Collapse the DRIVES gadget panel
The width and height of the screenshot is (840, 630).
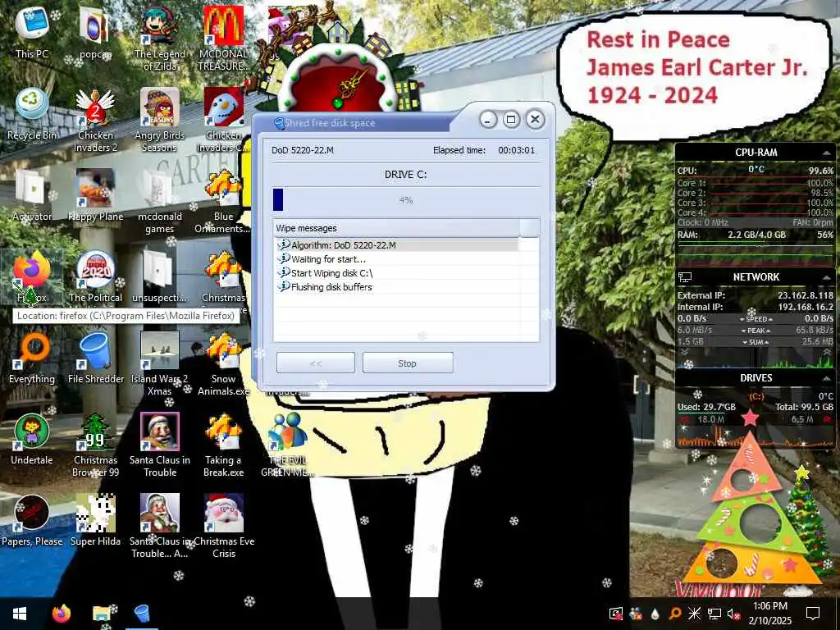point(826,378)
